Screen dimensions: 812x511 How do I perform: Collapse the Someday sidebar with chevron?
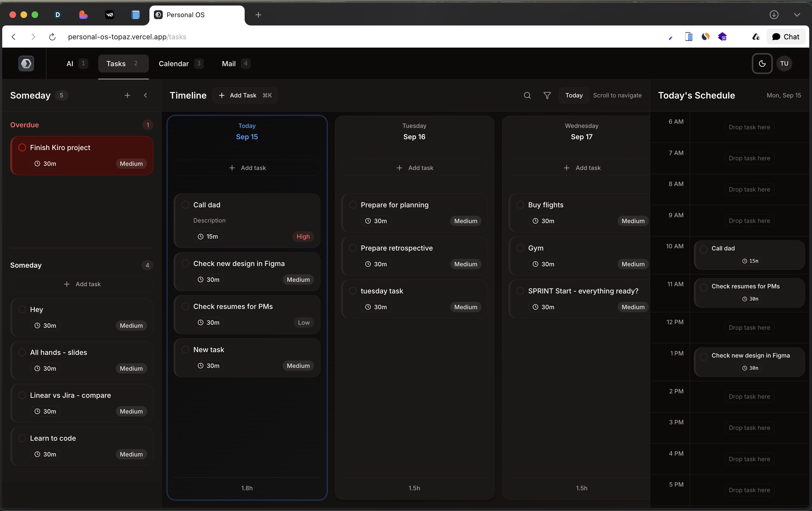point(145,96)
